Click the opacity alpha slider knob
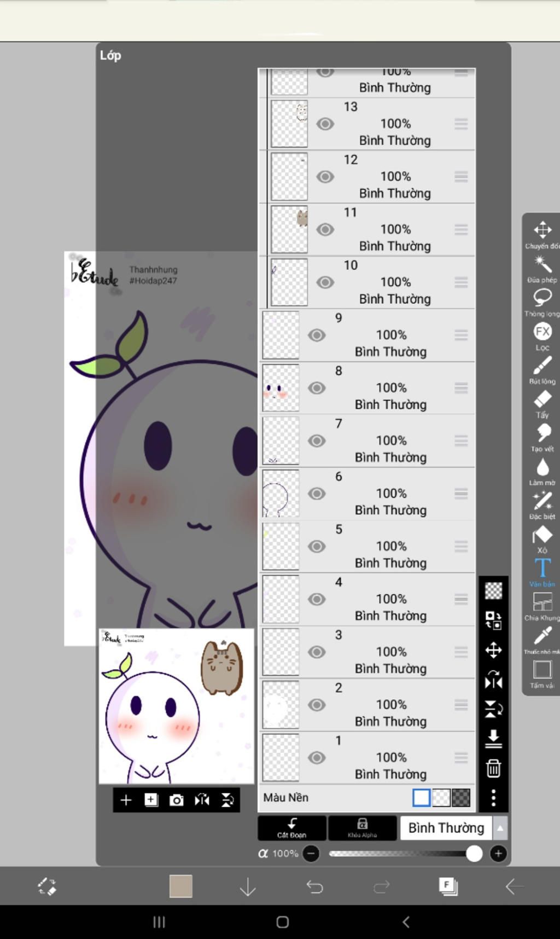Screen dimensions: 560x939 (474, 854)
